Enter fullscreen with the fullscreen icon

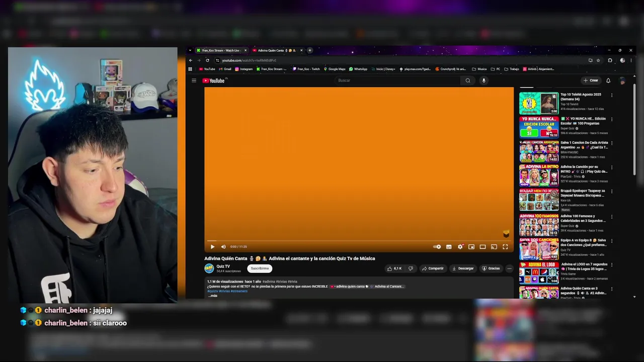tap(505, 247)
